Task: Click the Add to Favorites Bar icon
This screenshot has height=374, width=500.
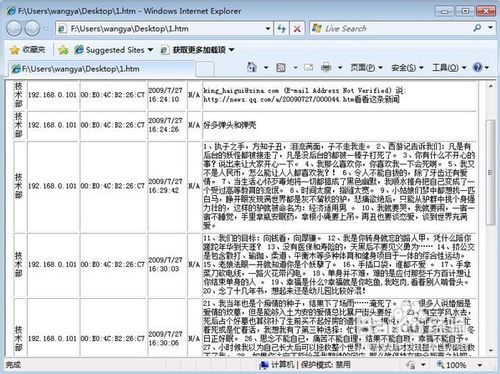Action: click(x=63, y=50)
